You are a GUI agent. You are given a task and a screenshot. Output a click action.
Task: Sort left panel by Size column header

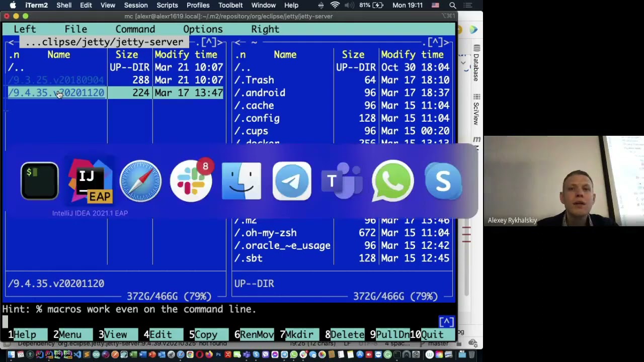coord(127,54)
